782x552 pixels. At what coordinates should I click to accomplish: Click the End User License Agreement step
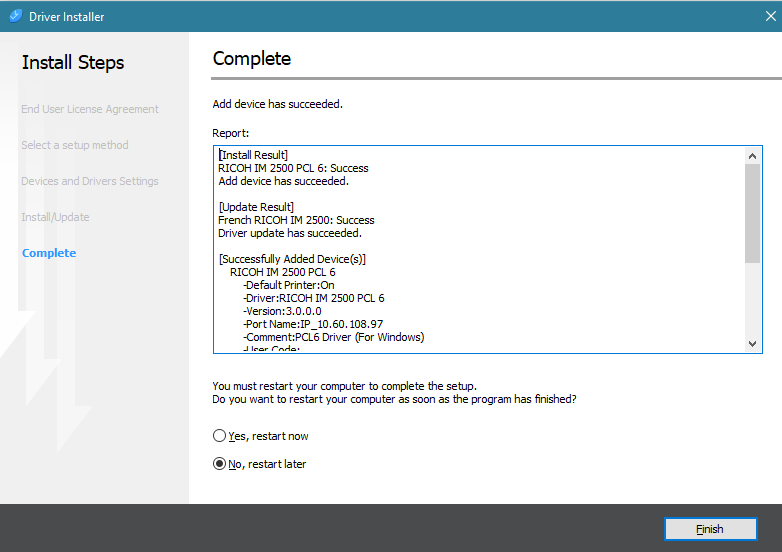[x=90, y=109]
